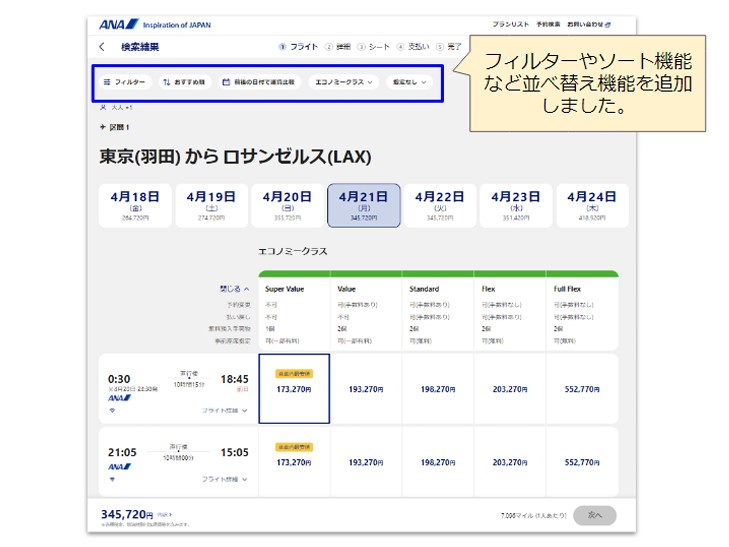
Task: Click the 18:45 arrival time
Action: click(234, 379)
